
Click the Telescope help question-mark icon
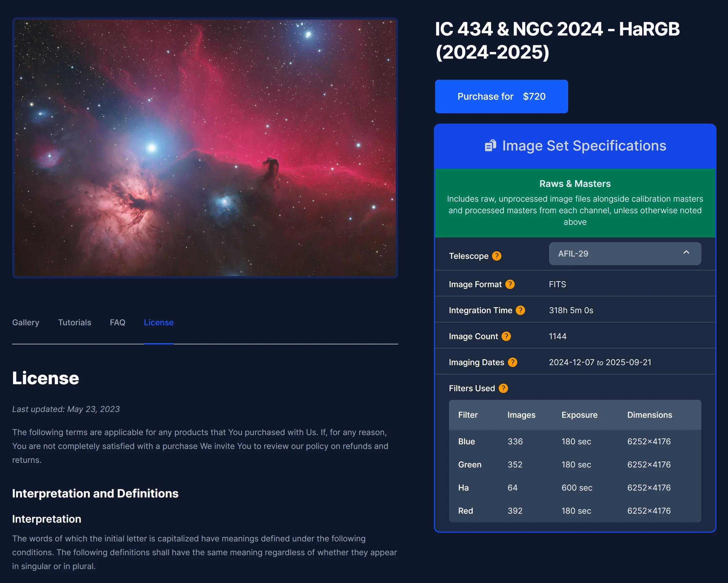(x=496, y=256)
